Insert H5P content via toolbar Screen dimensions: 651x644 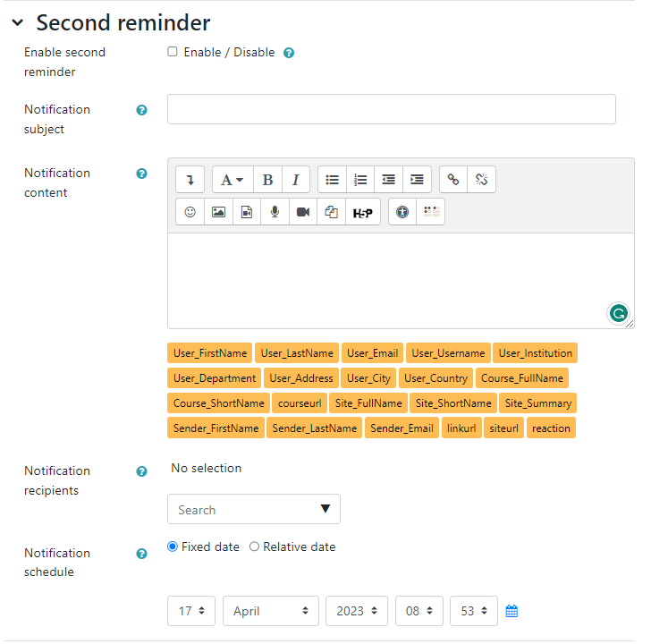tap(362, 212)
